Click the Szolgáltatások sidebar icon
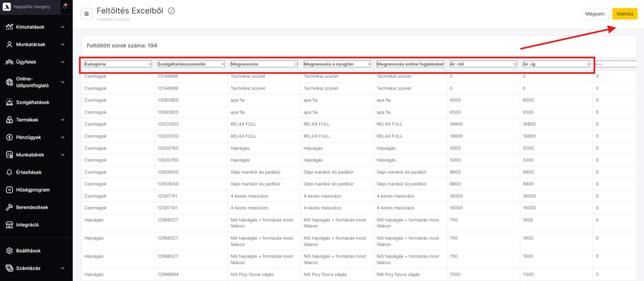 click(x=9, y=102)
